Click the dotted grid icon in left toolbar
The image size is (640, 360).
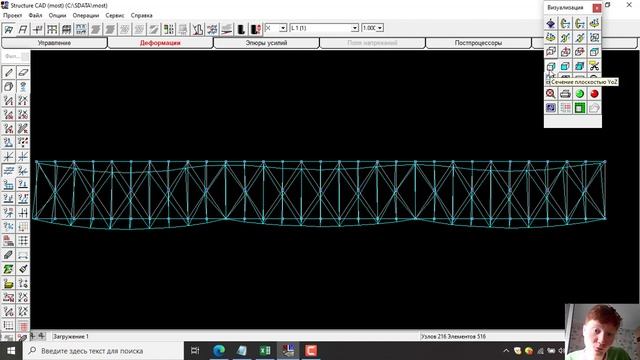click(x=23, y=241)
